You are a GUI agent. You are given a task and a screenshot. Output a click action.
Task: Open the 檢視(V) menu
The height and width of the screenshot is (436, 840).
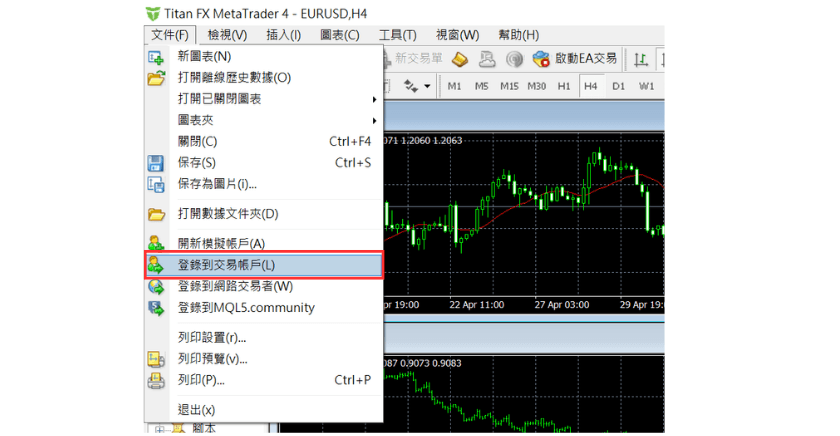pyautogui.click(x=227, y=35)
